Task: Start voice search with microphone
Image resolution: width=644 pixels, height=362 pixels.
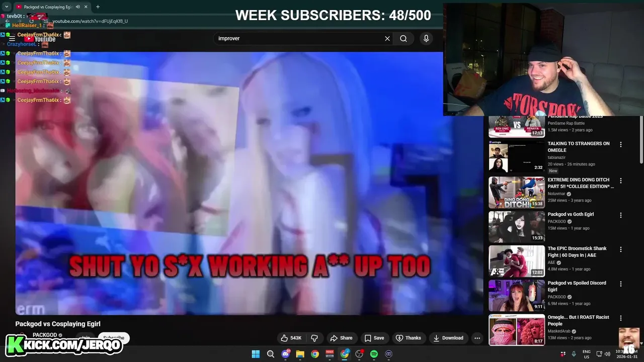Action: [x=426, y=38]
